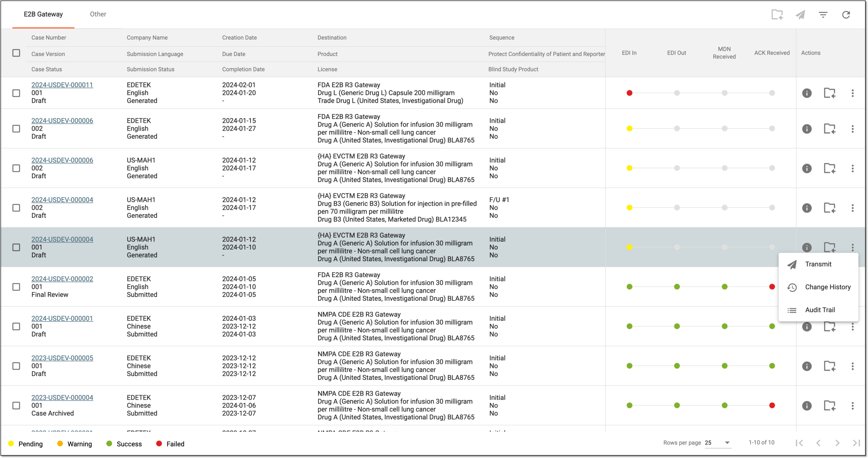Screen dimensions: 868x458
Task: Click the Sequence column header
Action: click(502, 37)
